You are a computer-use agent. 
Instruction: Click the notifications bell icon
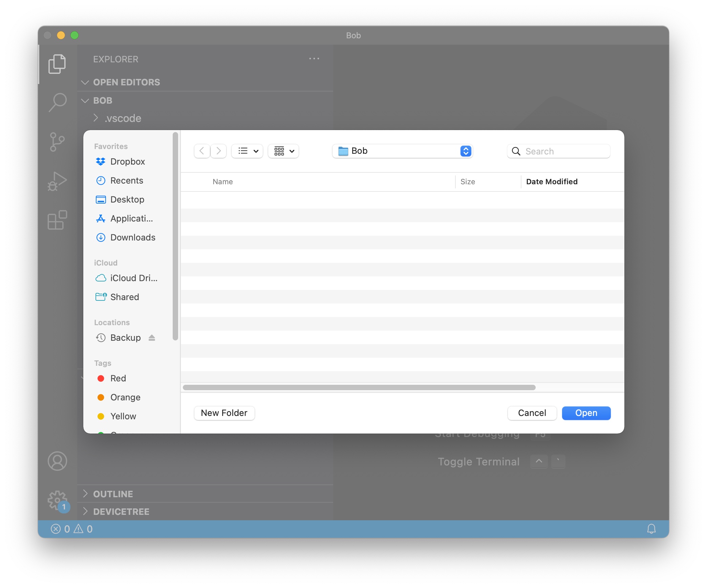(651, 529)
